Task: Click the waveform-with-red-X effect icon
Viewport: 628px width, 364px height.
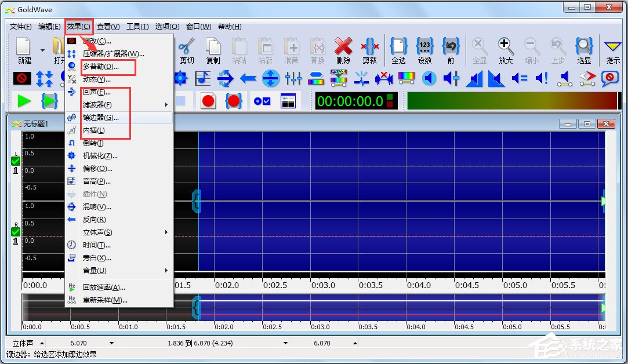Action: [384, 78]
